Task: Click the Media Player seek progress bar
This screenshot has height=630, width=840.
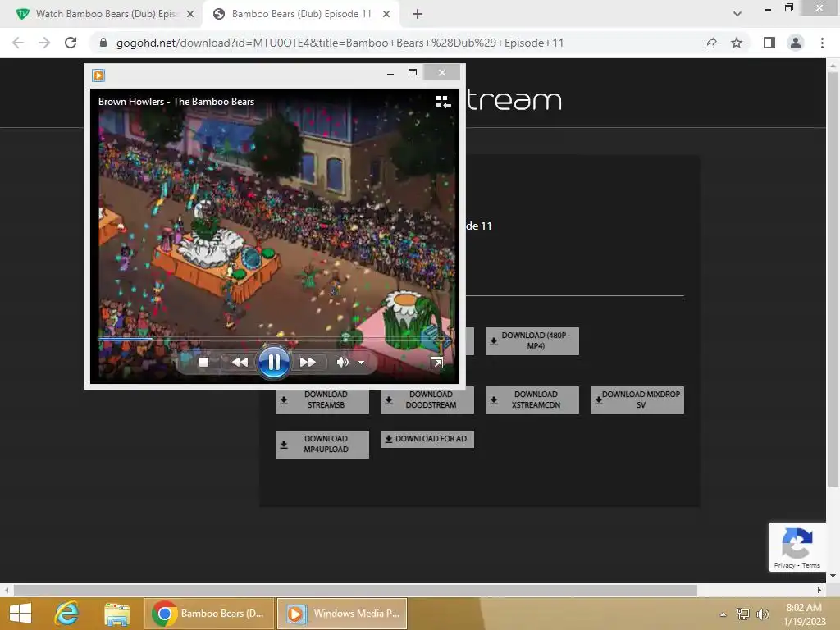Action: tap(273, 339)
